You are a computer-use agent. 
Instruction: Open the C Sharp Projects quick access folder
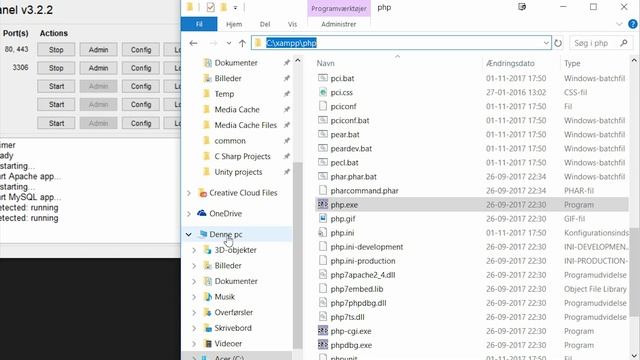coord(242,156)
